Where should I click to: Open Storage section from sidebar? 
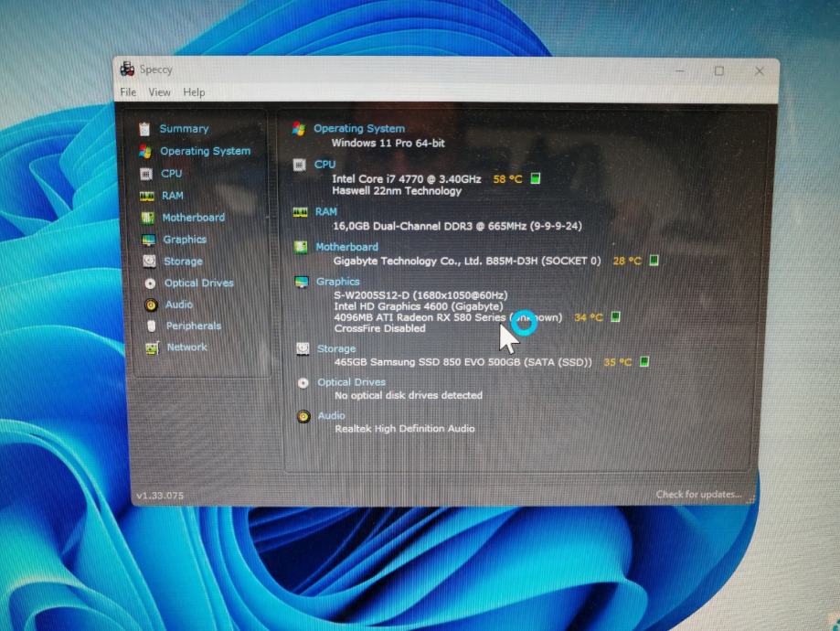tap(183, 262)
